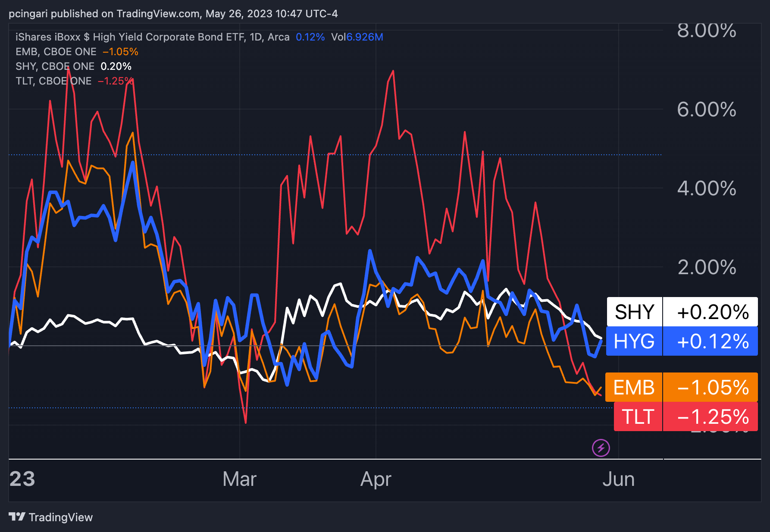Screen dimensions: 770x532
Task: Click the iShares iBoxx High Yield legend title
Action: click(152, 37)
